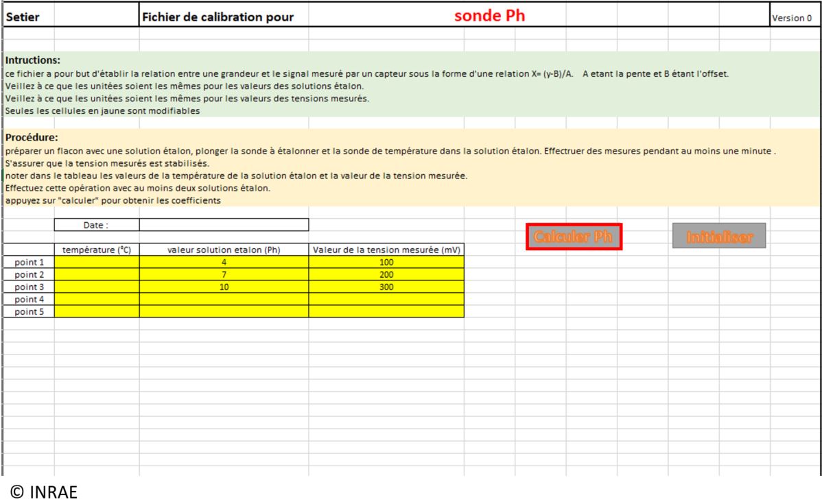Select point 1 temperature cell

pos(97,262)
